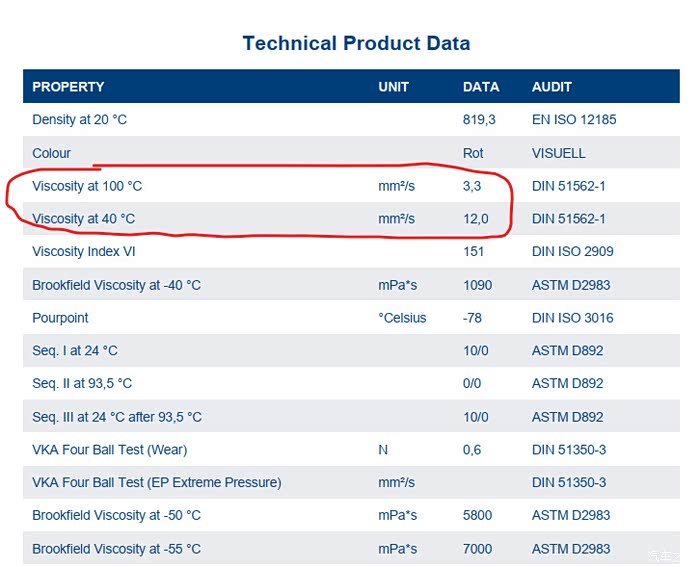Click the 7000 value for Brookfield at -55 °C
The width and height of the screenshot is (700, 567).
477,549
